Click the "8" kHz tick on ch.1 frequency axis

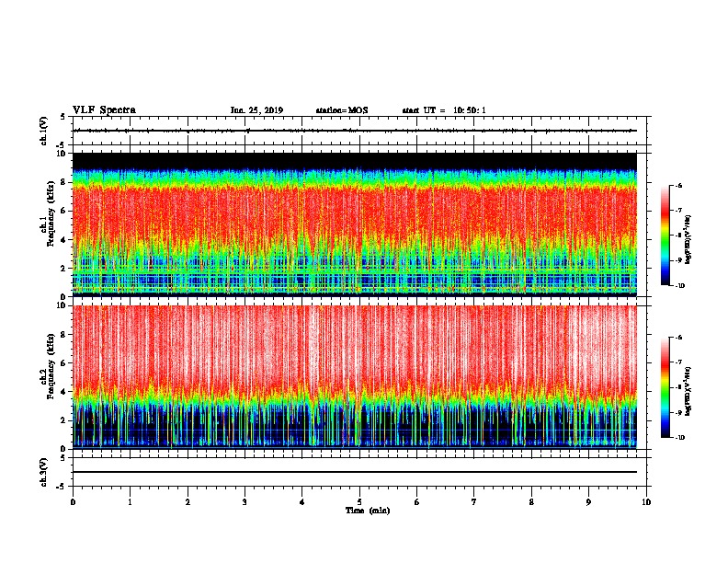(x=63, y=182)
